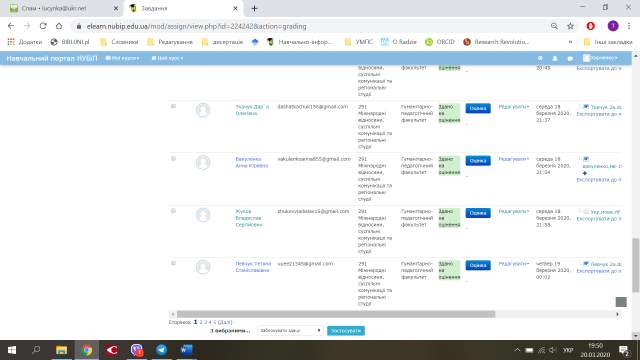Open a new browser tab

[x=254, y=8]
